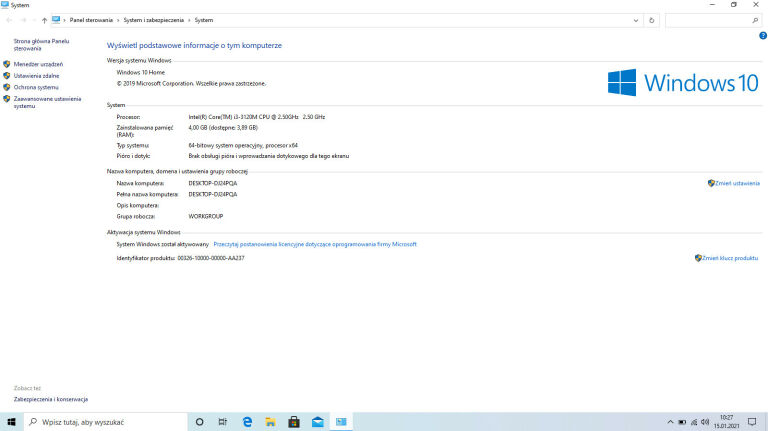Click System icon in title bar
This screenshot has width=768, height=431.
[x=5, y=5]
